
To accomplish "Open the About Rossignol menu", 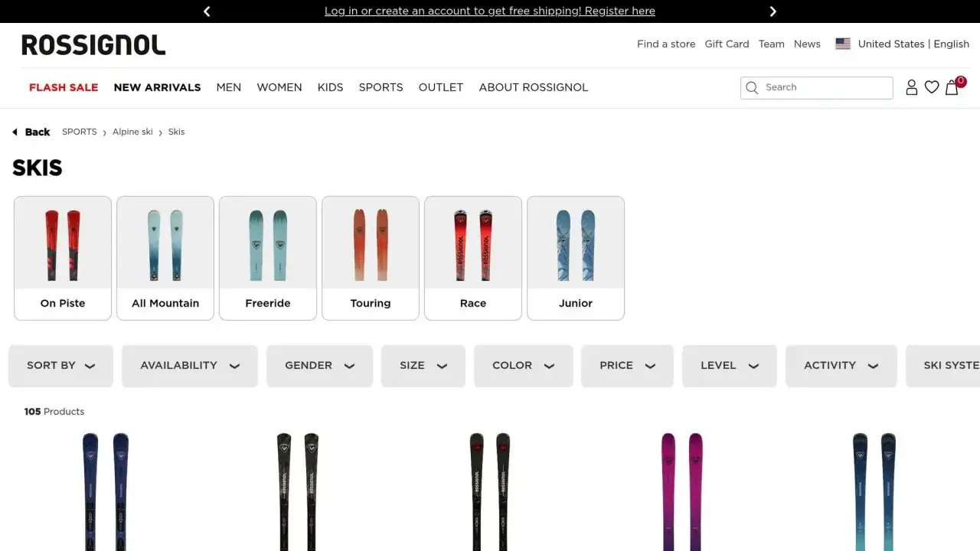I will (x=534, y=87).
